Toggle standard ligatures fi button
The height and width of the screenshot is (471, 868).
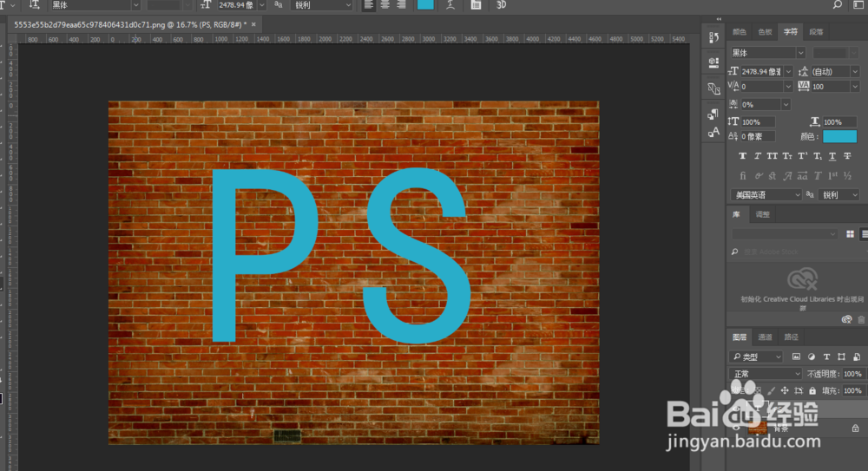[x=742, y=176]
